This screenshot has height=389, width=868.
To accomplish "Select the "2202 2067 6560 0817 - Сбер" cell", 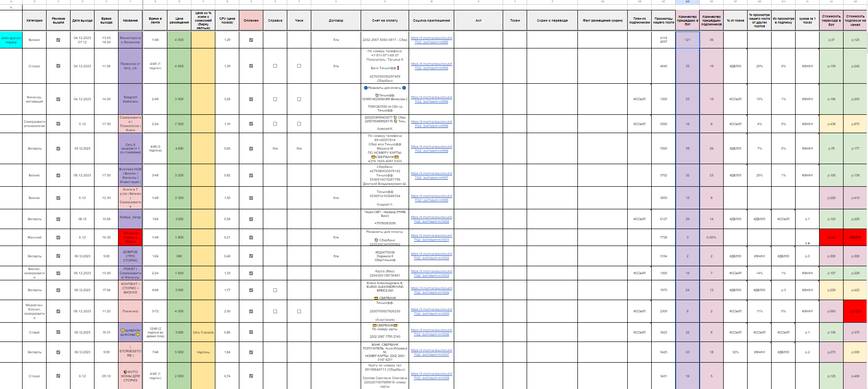I will (385, 40).
